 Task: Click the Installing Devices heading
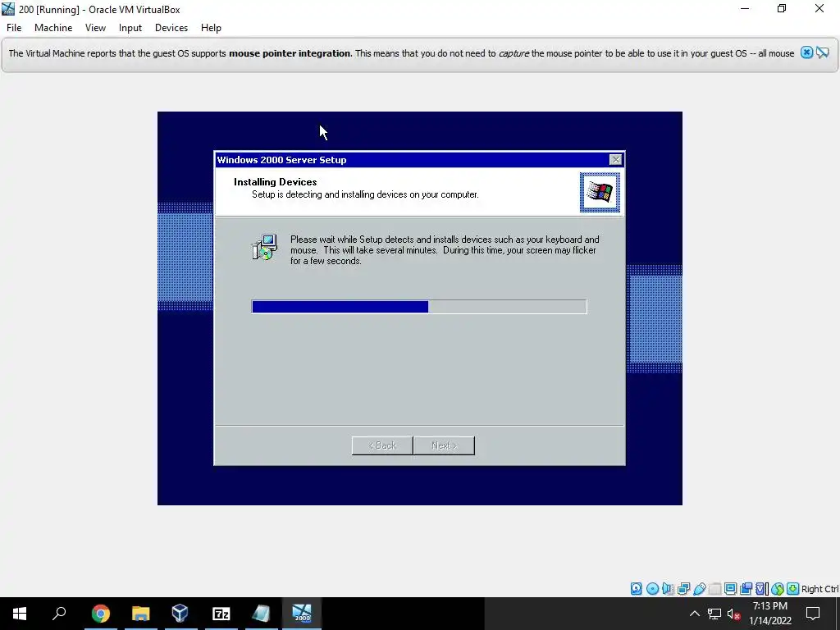276,181
